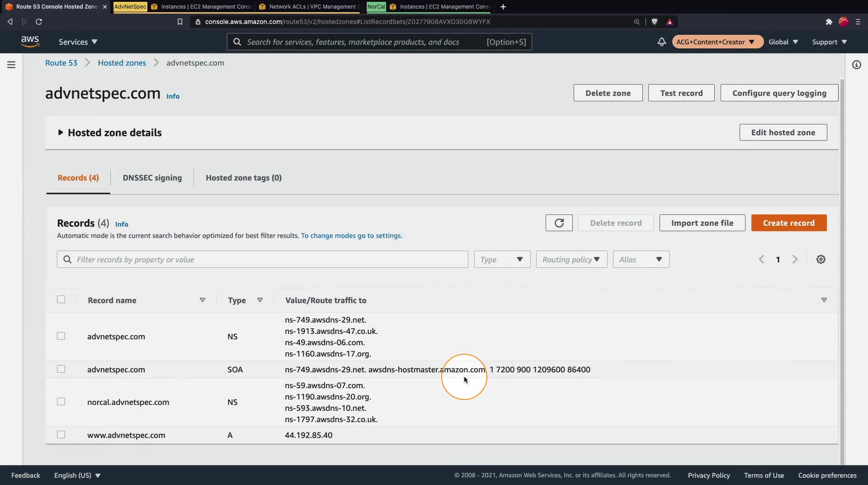This screenshot has width=868, height=485.
Task: Go to next records page
Action: pos(795,259)
